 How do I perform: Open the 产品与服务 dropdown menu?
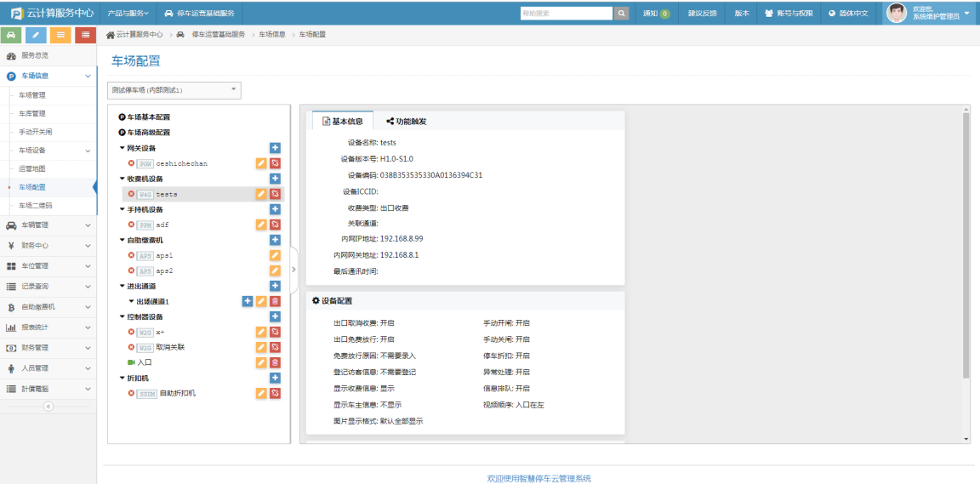tap(128, 13)
